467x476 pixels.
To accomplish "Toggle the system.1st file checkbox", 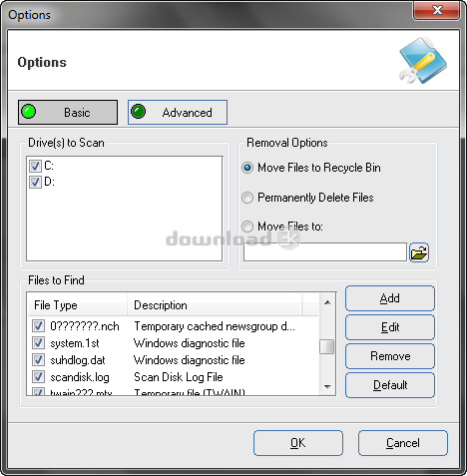I will click(38, 342).
